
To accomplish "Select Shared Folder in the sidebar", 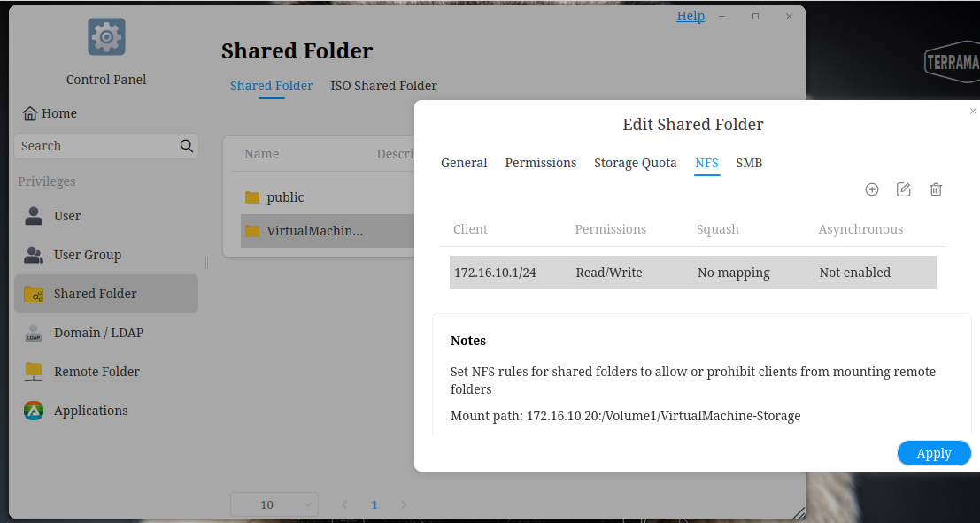I will (x=106, y=294).
